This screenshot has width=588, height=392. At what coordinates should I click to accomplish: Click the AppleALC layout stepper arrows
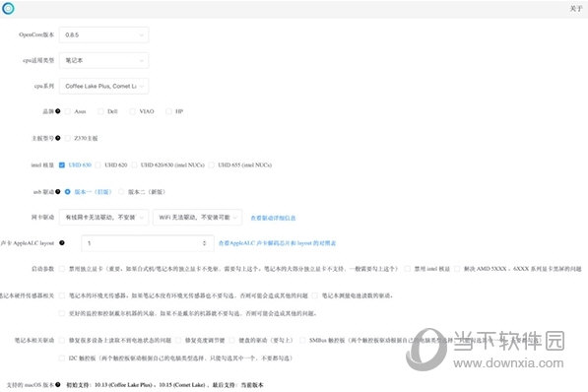point(205,243)
